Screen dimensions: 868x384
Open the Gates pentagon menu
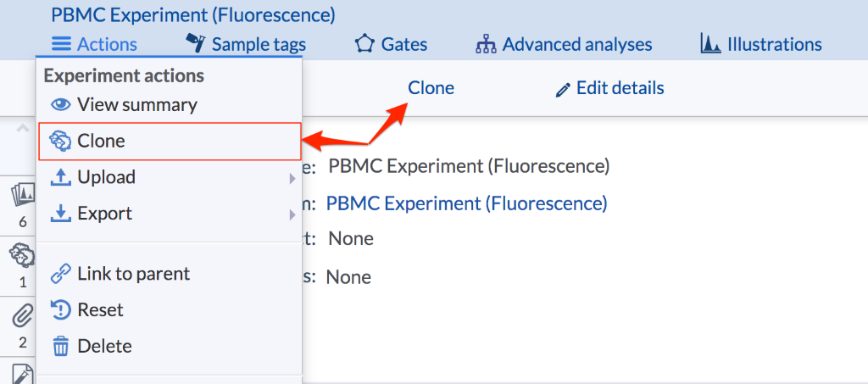pyautogui.click(x=391, y=44)
